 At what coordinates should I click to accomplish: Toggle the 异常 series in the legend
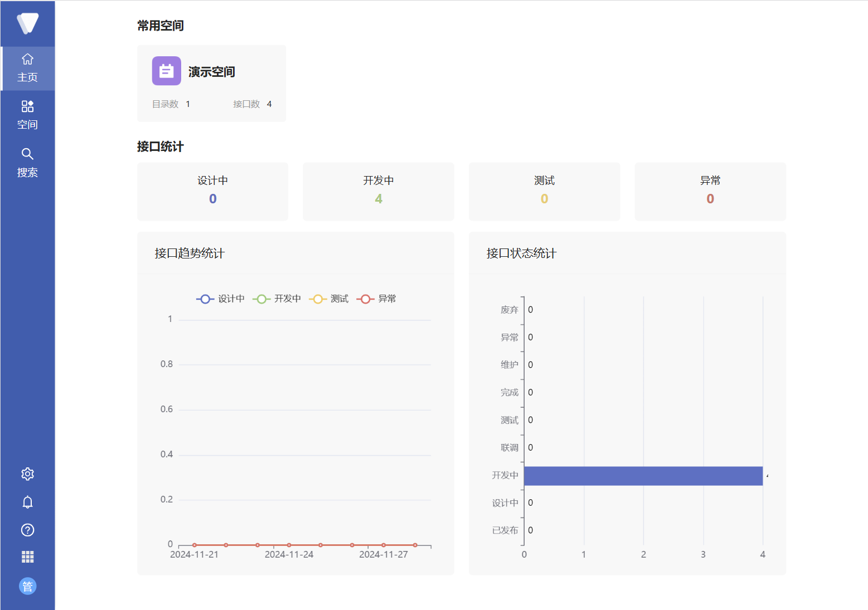pyautogui.click(x=377, y=299)
